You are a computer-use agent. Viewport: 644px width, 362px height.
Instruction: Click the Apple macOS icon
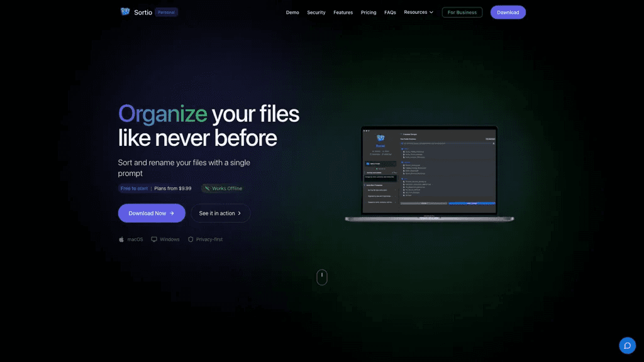point(121,239)
